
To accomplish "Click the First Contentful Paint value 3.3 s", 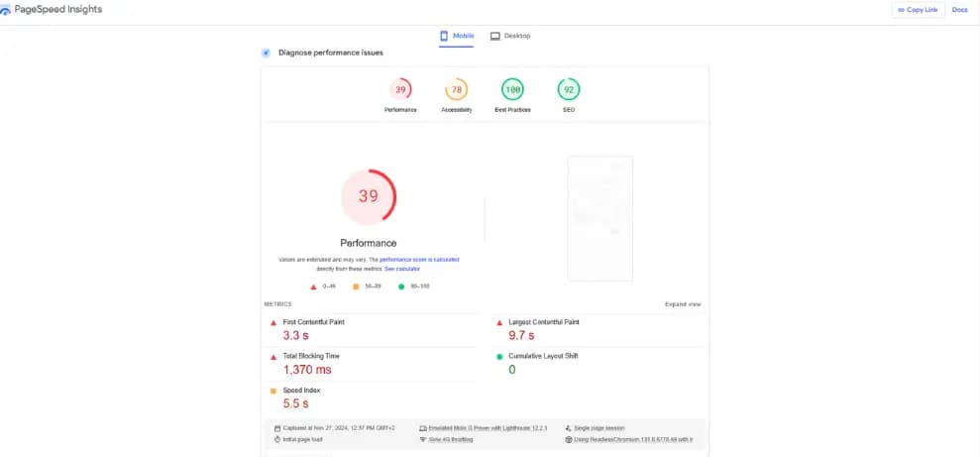I will [295, 336].
